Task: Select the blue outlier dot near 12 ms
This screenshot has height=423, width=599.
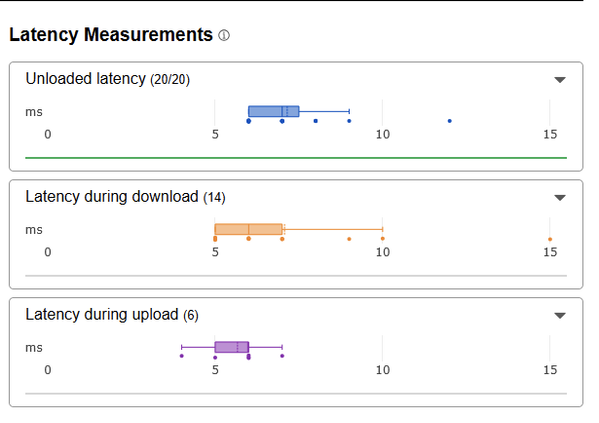Action: [450, 121]
